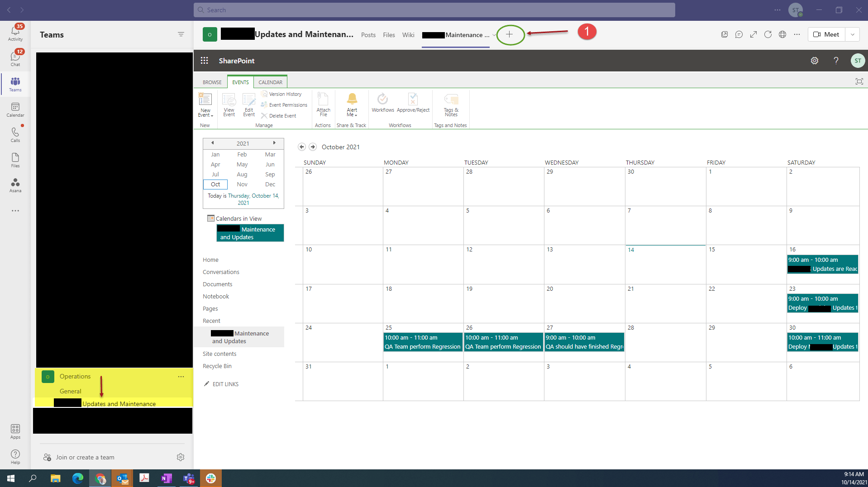Open Asana app in Teams sidebar

[x=15, y=185]
